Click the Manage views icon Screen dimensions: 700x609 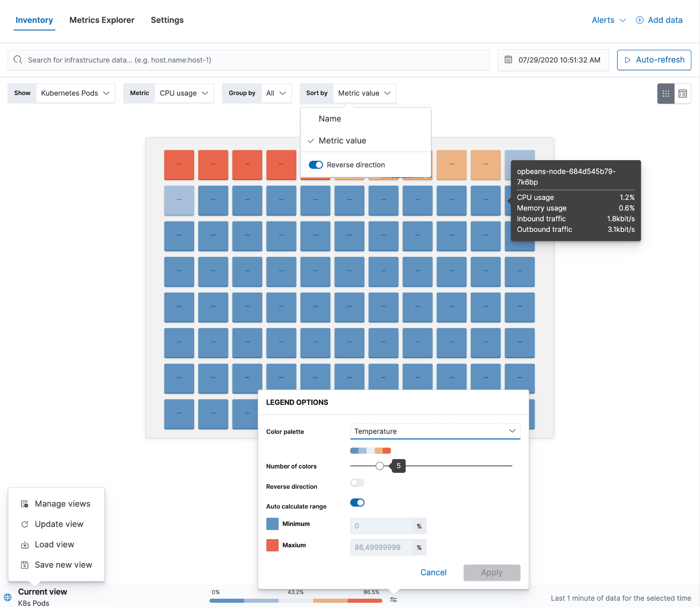25,504
